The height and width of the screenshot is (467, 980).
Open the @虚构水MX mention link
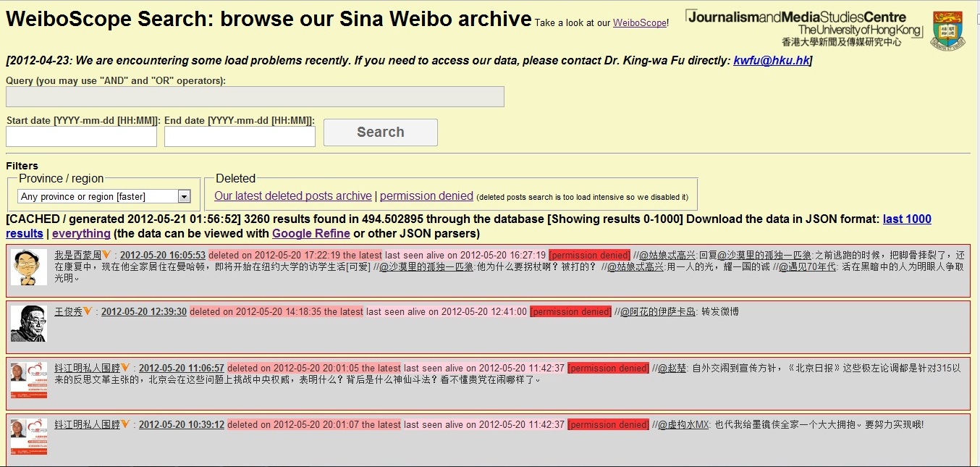(683, 424)
